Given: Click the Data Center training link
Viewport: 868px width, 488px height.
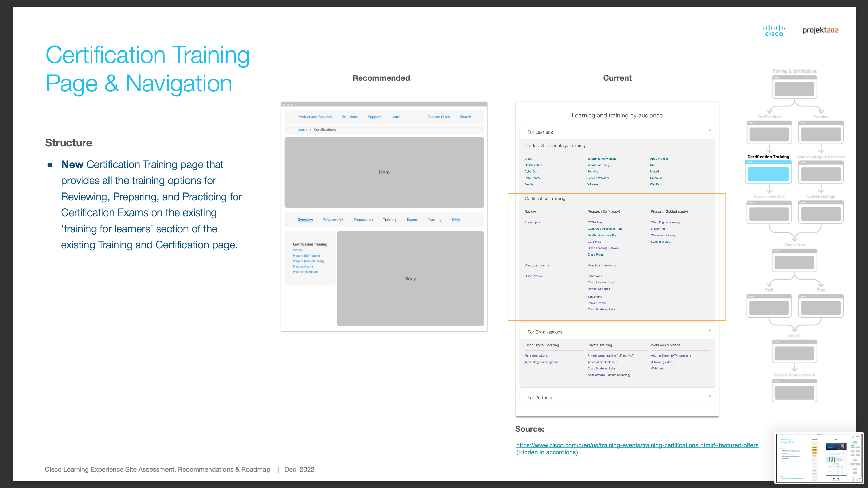Looking at the screenshot, I should coord(532,178).
